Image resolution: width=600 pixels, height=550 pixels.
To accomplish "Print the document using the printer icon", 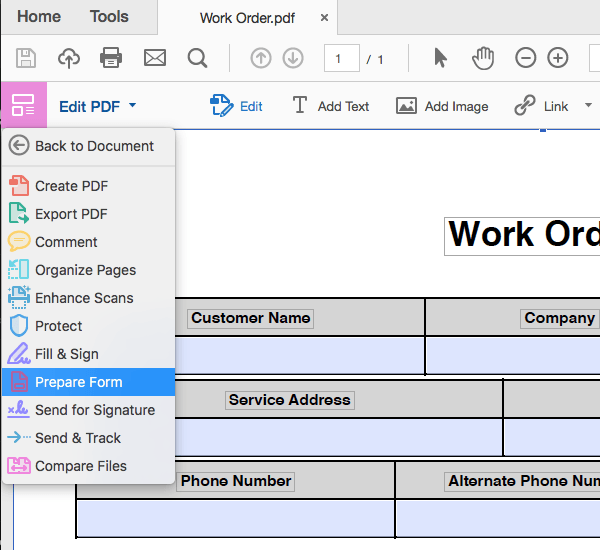I will pos(111,58).
